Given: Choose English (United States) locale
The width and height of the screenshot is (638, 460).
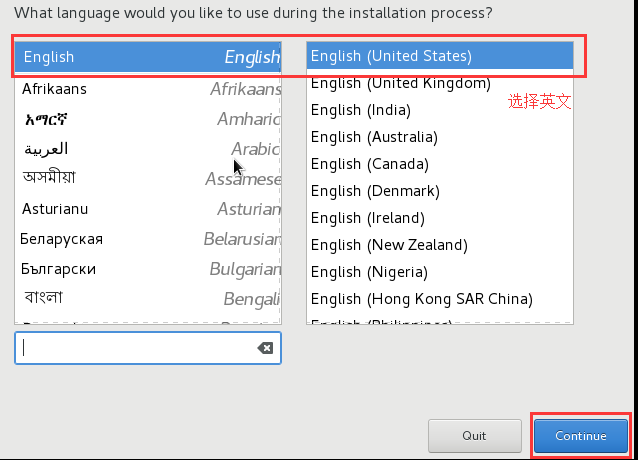Looking at the screenshot, I should pyautogui.click(x=440, y=56).
